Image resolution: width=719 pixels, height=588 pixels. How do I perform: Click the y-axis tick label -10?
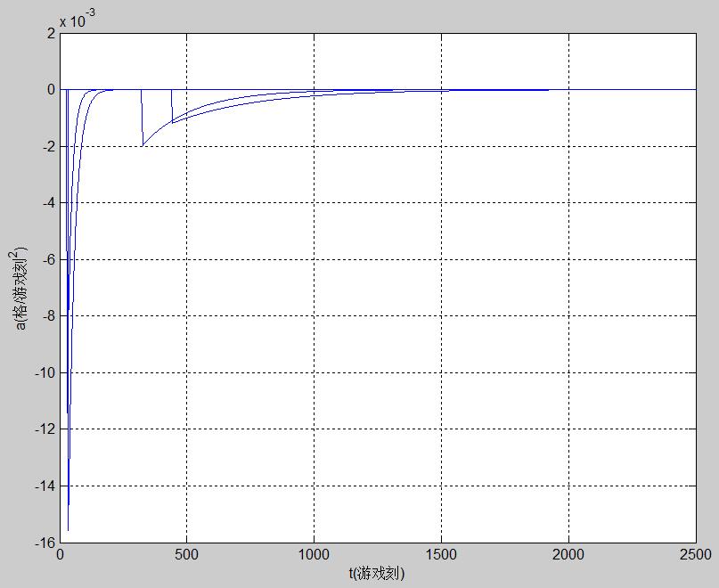tap(45, 373)
